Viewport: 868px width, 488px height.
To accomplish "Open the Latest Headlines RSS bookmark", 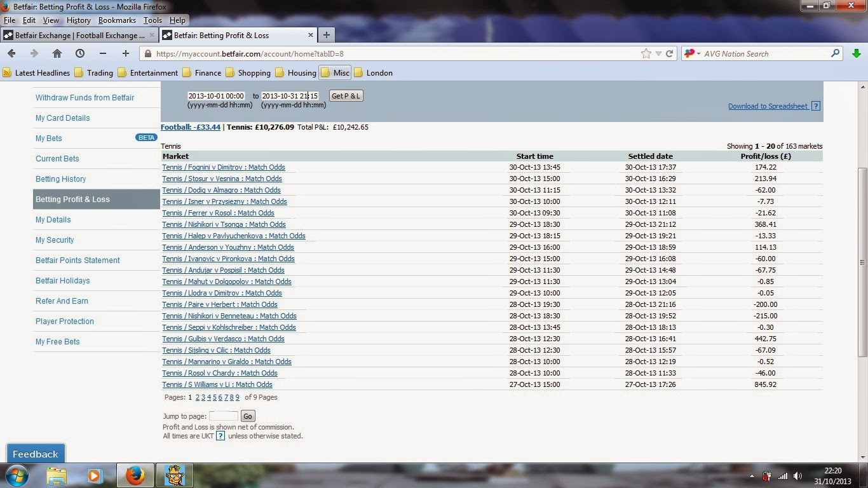I will tap(36, 72).
